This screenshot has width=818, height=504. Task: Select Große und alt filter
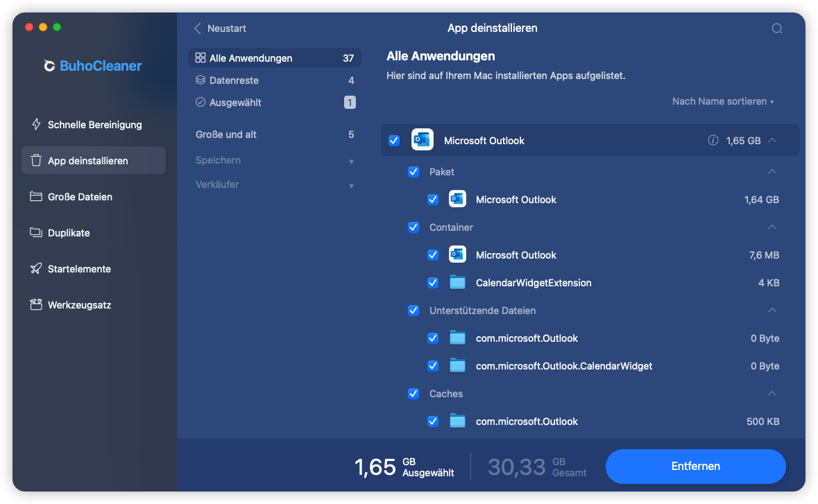pos(275,134)
